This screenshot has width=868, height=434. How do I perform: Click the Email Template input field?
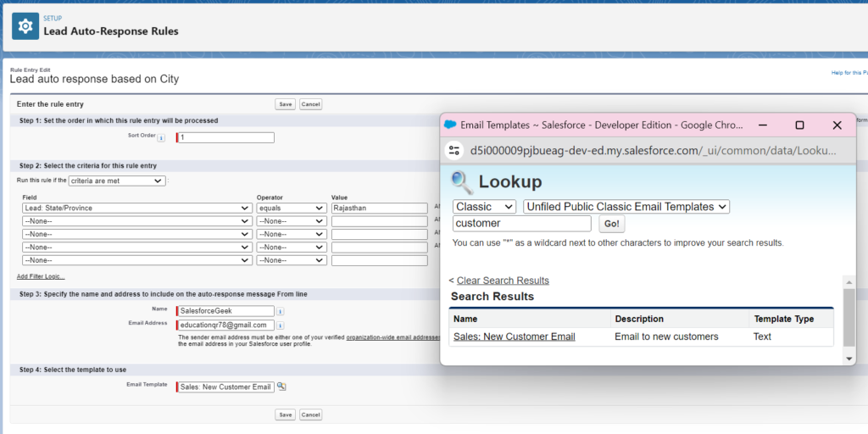tap(225, 387)
